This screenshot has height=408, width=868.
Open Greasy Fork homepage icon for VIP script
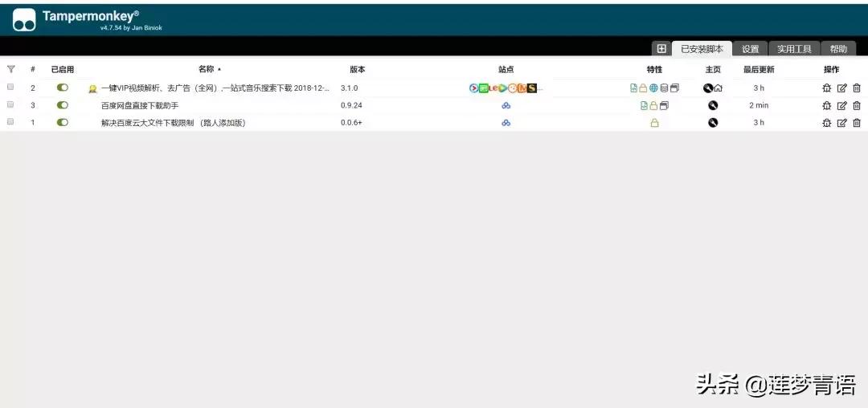click(x=707, y=88)
